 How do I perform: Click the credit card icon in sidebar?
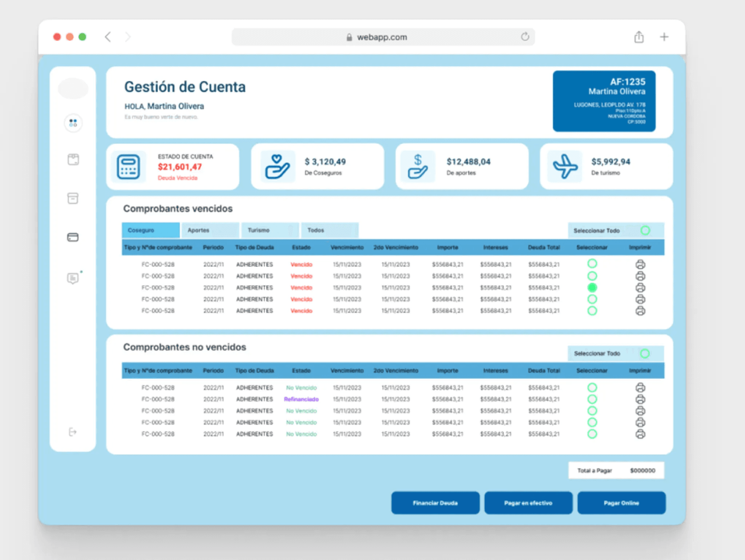point(73,237)
